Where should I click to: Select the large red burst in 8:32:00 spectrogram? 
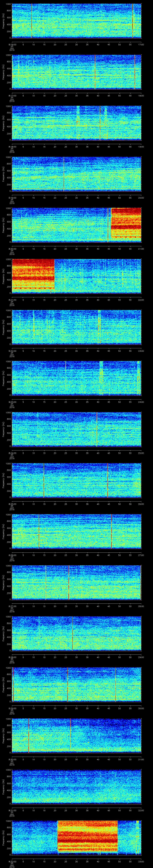87,836
